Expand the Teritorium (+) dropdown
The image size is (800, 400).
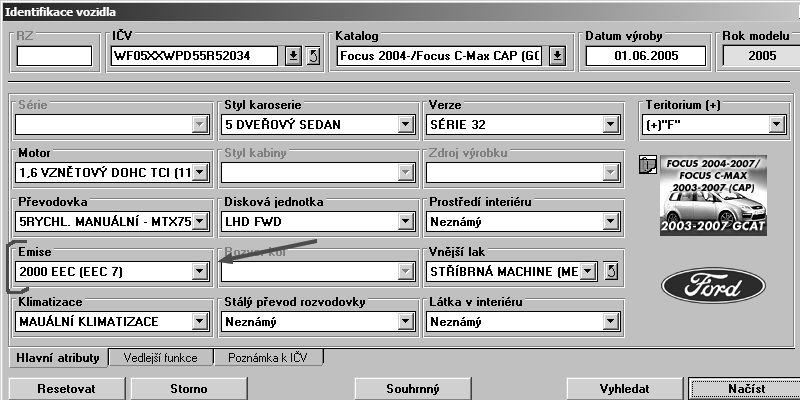pyautogui.click(x=775, y=125)
